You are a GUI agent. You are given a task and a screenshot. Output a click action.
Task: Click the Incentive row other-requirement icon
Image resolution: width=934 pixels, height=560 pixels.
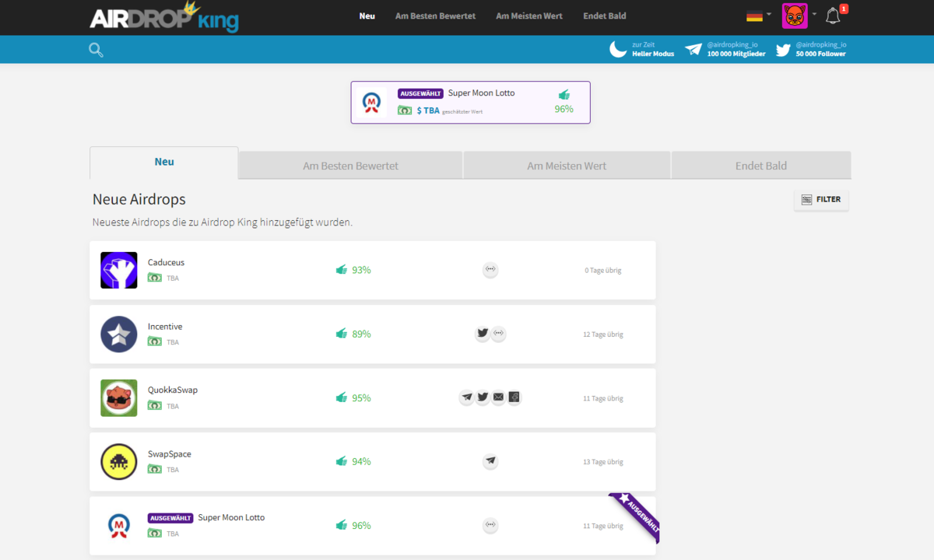499,334
